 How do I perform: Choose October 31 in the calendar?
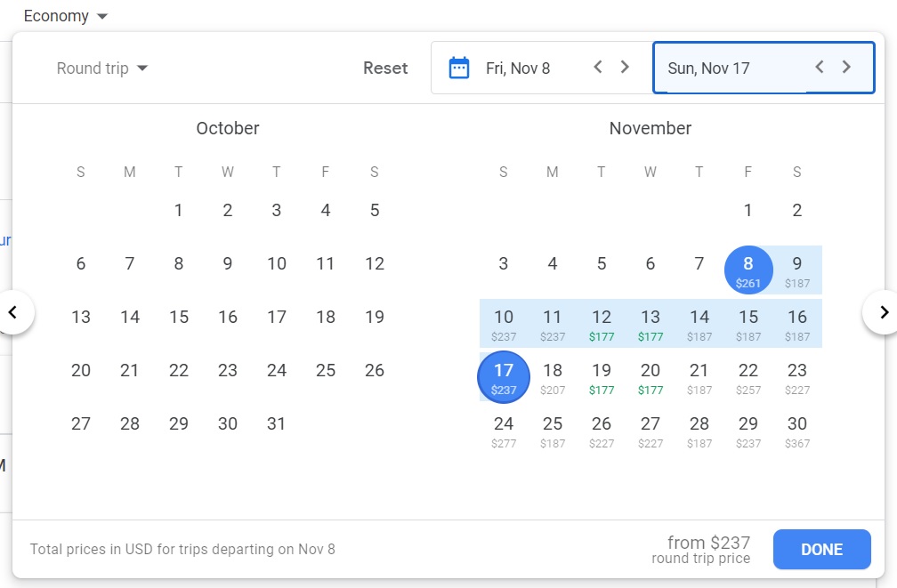(277, 423)
